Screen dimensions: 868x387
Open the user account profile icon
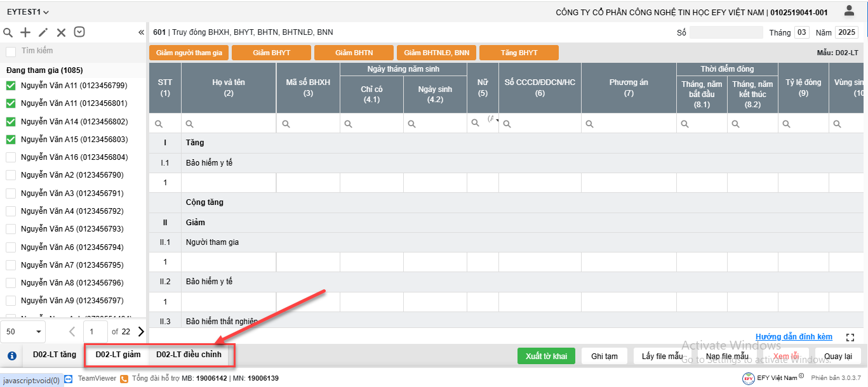pos(849,11)
